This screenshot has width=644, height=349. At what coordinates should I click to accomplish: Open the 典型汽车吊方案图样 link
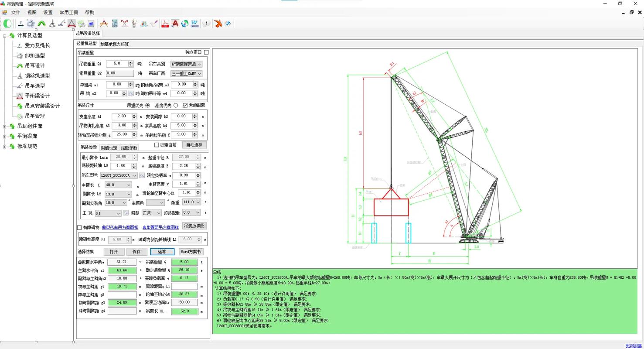120,227
